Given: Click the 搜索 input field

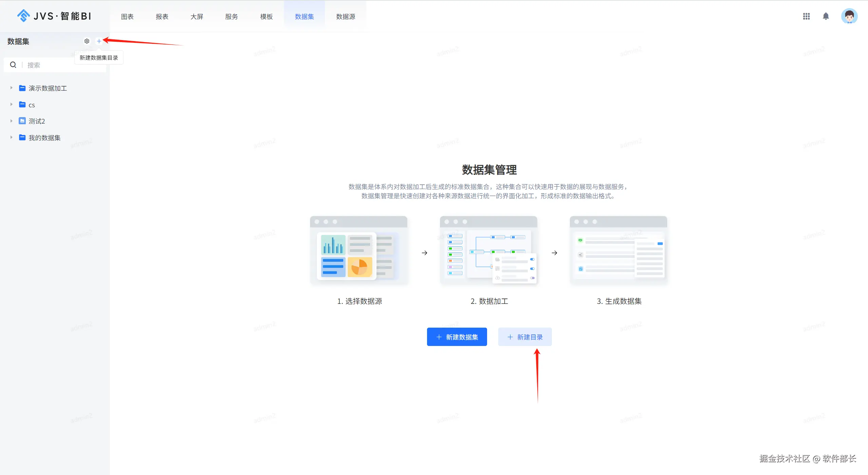Looking at the screenshot, I should click(61, 65).
